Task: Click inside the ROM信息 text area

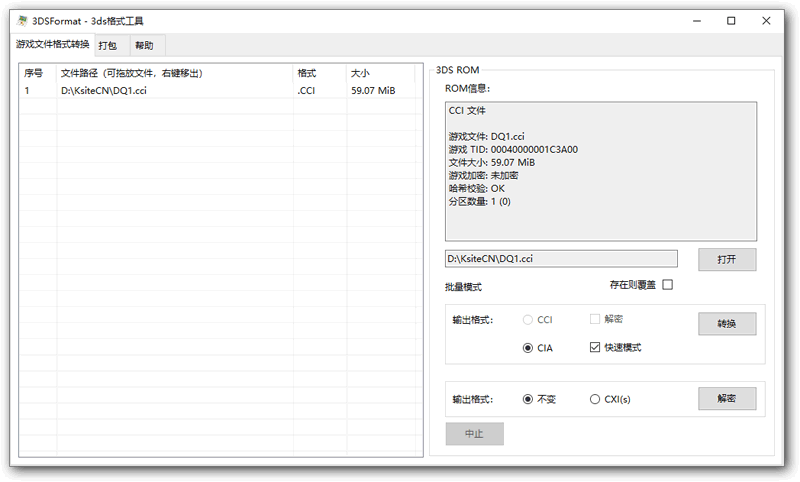Action: pos(600,170)
